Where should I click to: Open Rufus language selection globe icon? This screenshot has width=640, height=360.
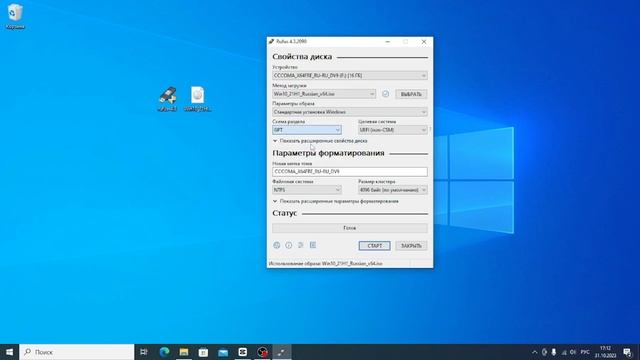[x=276, y=245]
